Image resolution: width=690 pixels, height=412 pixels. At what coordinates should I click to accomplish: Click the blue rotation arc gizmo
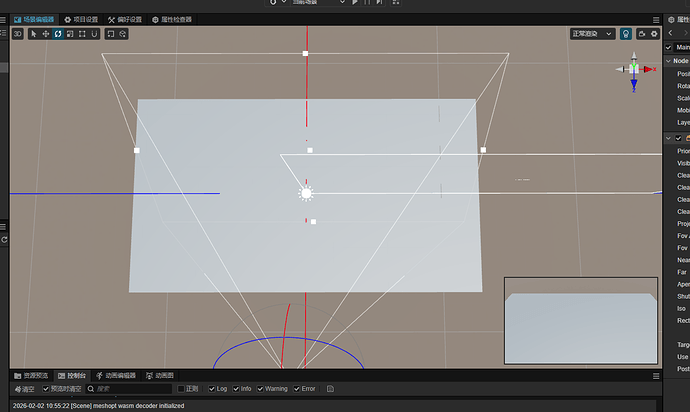[288, 338]
